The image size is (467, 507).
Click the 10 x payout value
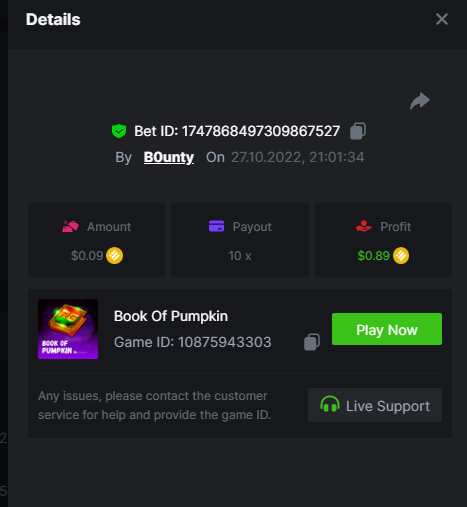click(x=240, y=256)
